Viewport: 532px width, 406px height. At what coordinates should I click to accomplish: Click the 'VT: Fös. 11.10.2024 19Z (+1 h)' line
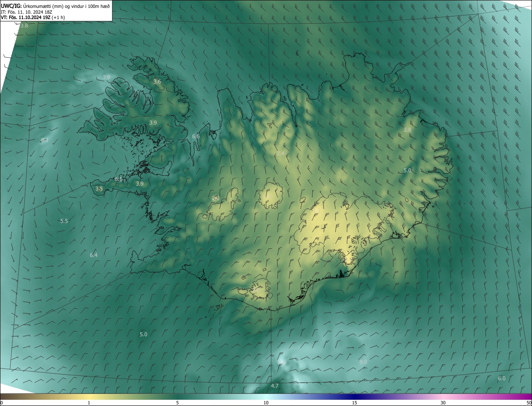click(33, 17)
